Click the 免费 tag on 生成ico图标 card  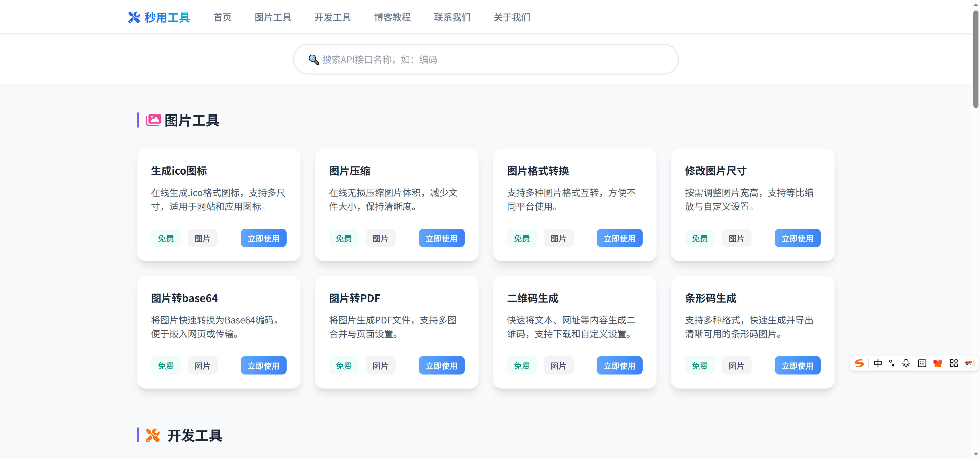coord(165,238)
